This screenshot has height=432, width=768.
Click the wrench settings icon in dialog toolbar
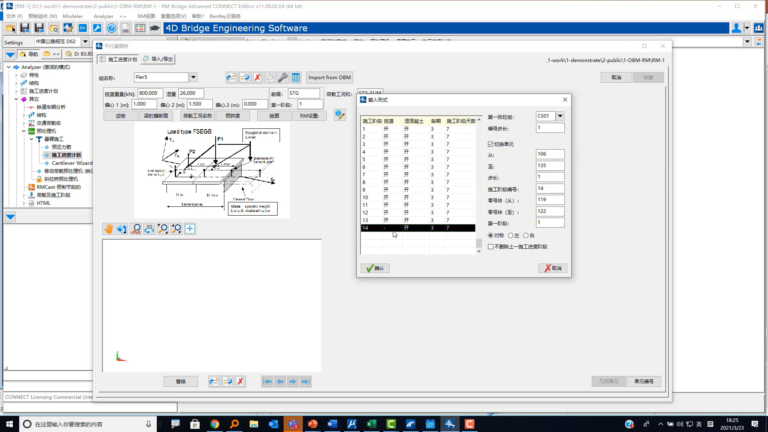pyautogui.click(x=283, y=77)
